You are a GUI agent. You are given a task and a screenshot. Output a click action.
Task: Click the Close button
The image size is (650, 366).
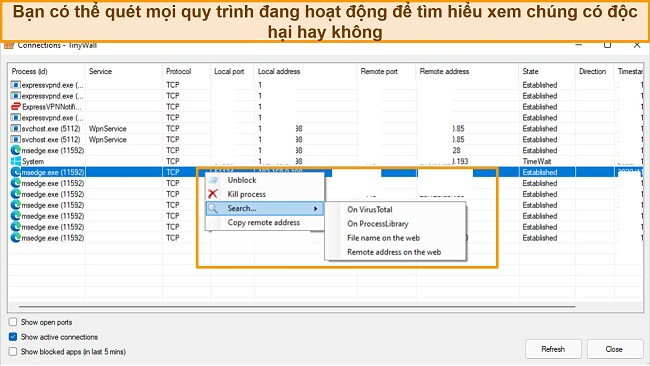pyautogui.click(x=614, y=349)
